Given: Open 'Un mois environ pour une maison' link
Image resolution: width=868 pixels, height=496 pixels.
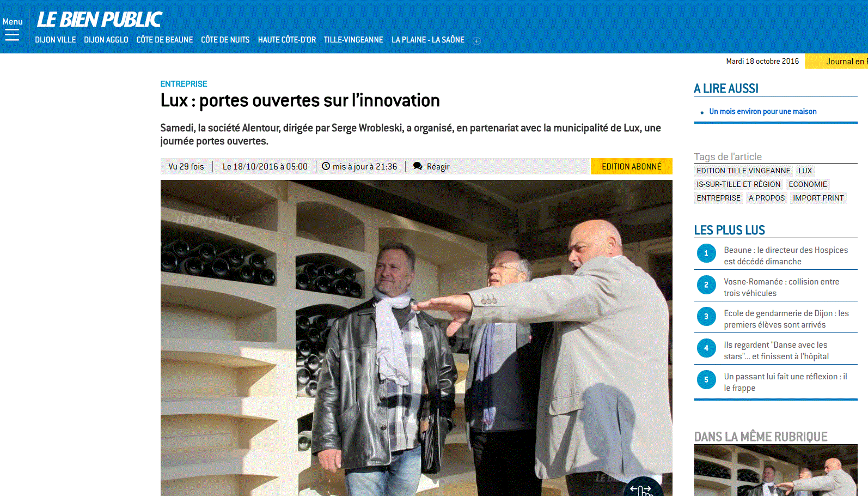Looking at the screenshot, I should [x=762, y=112].
